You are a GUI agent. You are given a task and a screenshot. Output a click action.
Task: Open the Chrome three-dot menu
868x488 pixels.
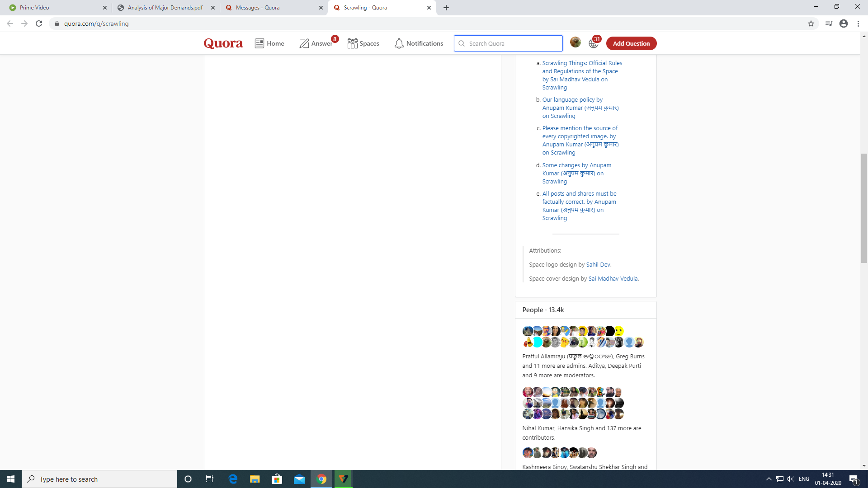coord(858,23)
